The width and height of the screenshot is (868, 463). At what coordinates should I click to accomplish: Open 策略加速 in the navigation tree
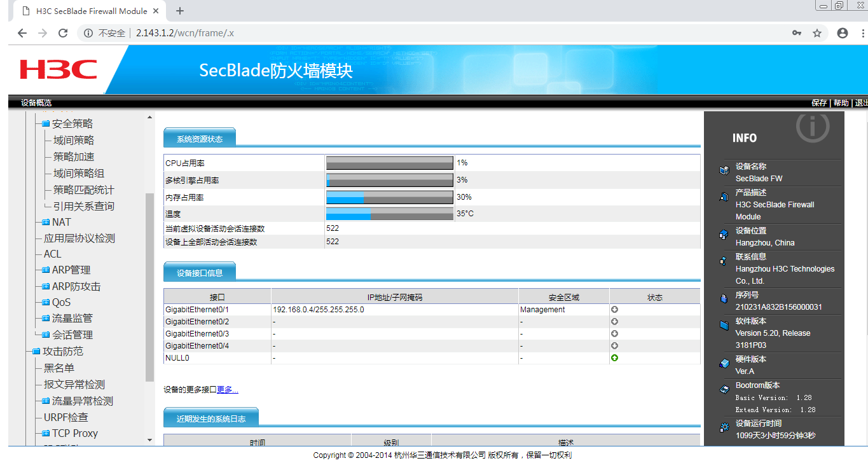coord(74,156)
